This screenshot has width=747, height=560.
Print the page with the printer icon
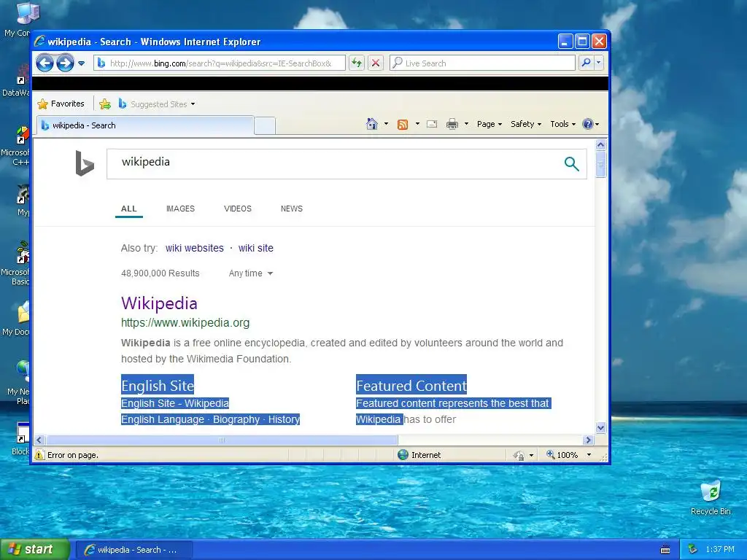pos(452,124)
